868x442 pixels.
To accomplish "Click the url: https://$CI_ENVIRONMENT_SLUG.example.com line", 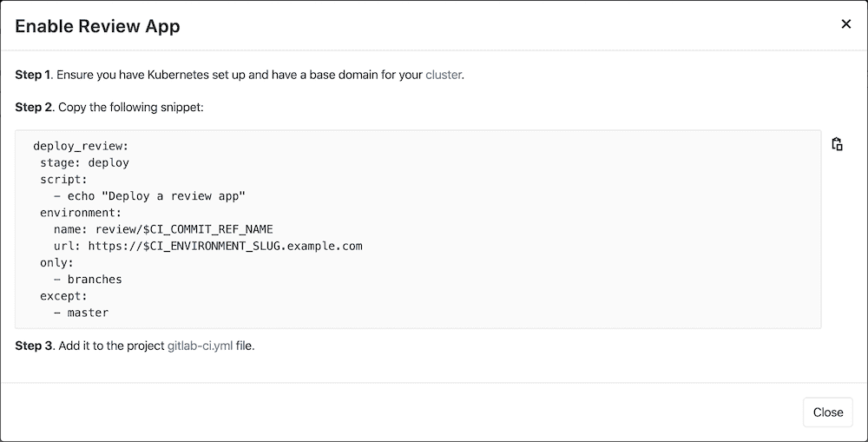I will pyautogui.click(x=207, y=246).
